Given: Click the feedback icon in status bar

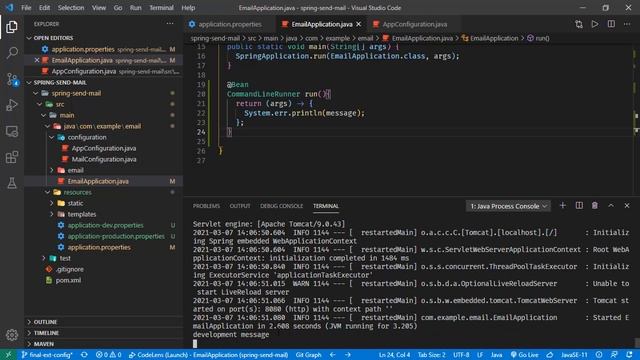Looking at the screenshot, I should tap(614, 355).
